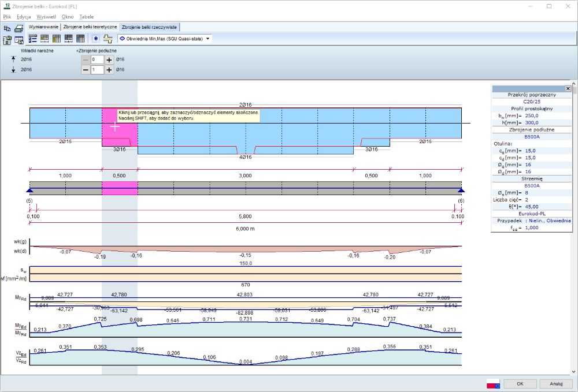578x392 pixels.
Task: Click the bottom reinforcement count input field
Action: click(97, 70)
